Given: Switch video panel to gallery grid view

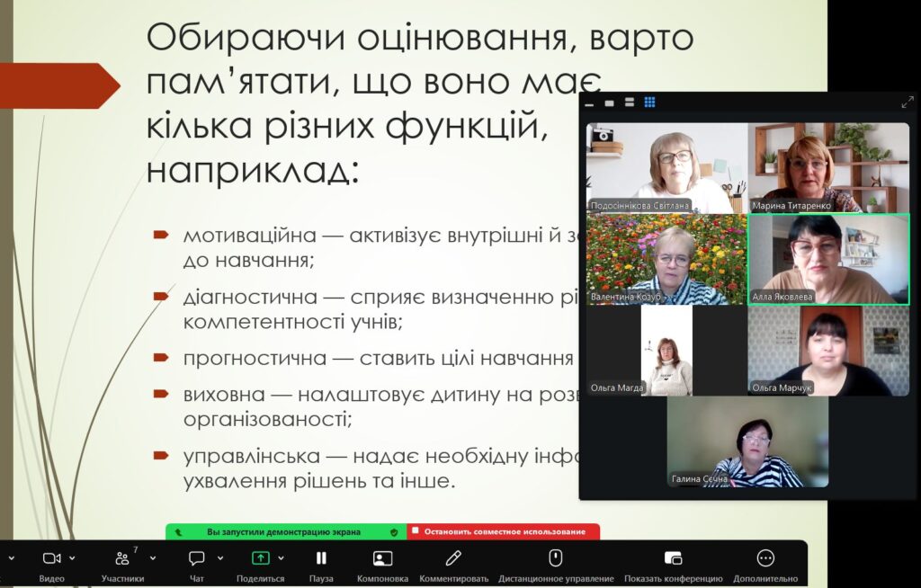Looking at the screenshot, I should coord(649,102).
